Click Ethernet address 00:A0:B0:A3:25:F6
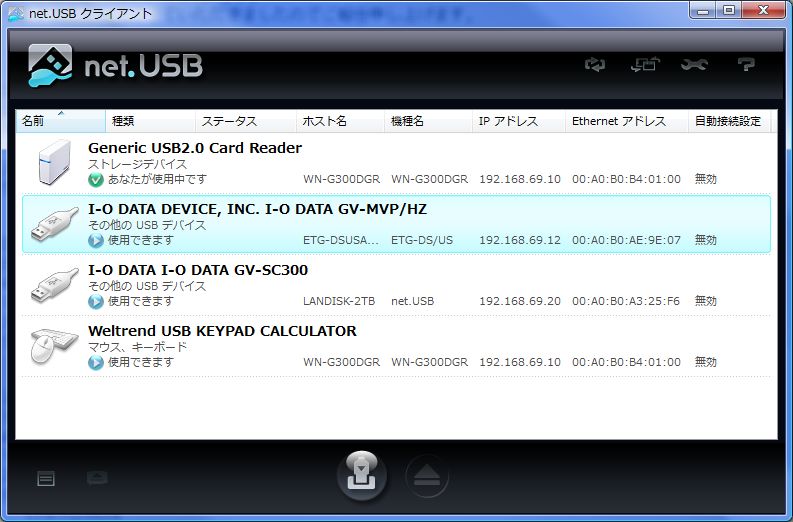Image resolution: width=793 pixels, height=522 pixels. (x=626, y=301)
